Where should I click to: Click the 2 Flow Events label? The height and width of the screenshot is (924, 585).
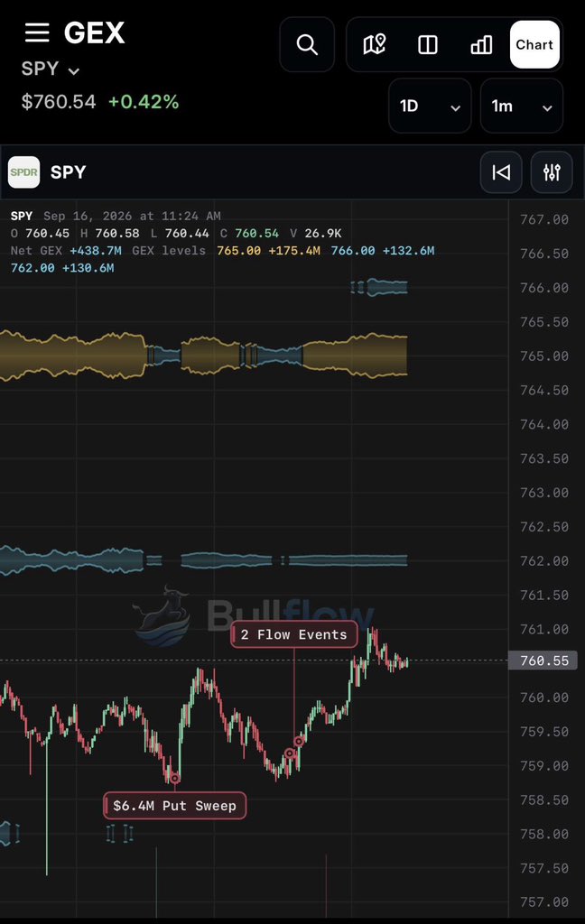point(293,634)
